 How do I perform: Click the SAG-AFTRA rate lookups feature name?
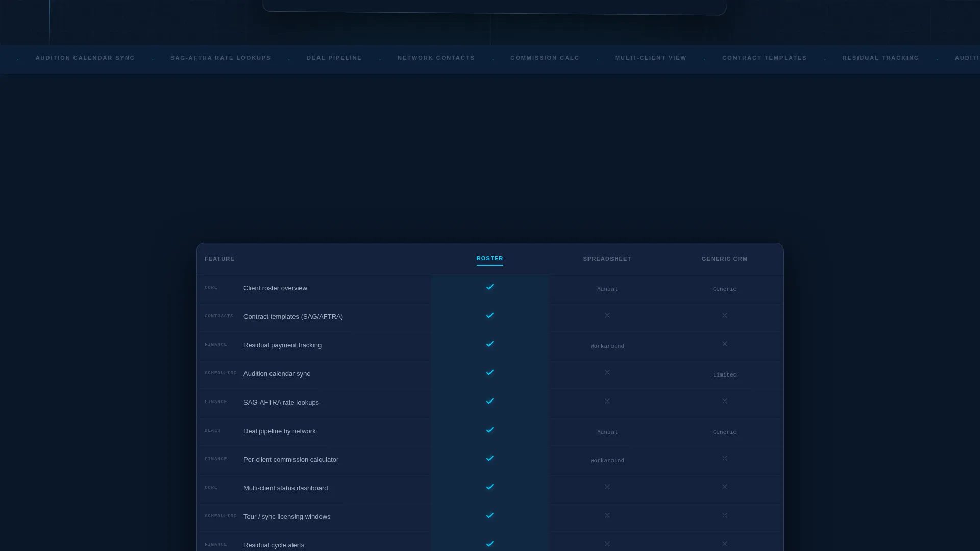click(x=281, y=403)
